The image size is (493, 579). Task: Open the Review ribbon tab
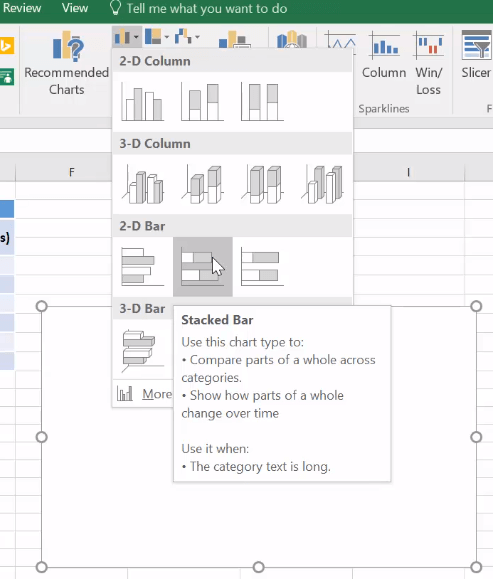coord(21,8)
